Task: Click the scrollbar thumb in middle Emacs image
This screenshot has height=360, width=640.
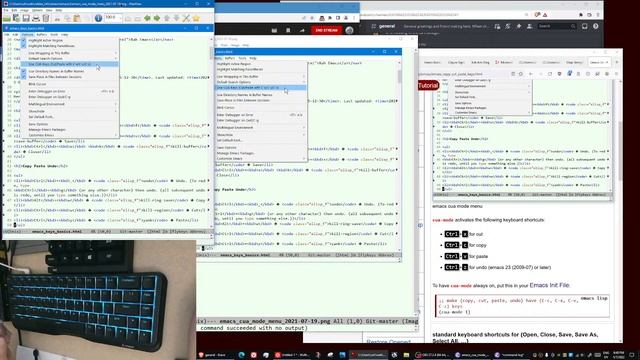Action: pos(400,77)
